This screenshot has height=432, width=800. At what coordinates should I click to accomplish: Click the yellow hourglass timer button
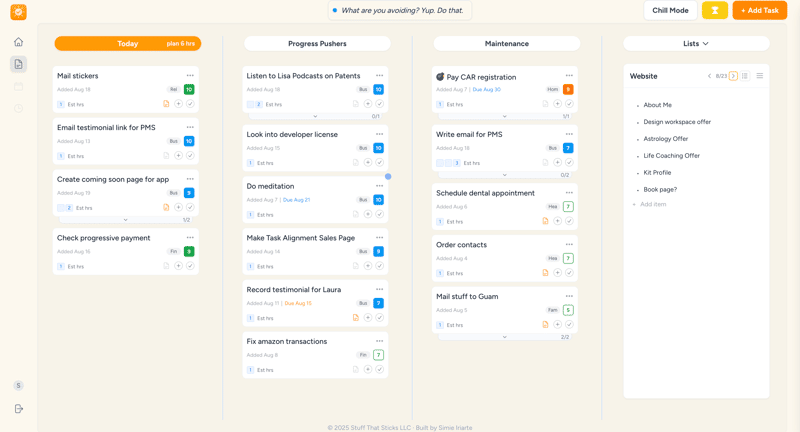tap(715, 10)
